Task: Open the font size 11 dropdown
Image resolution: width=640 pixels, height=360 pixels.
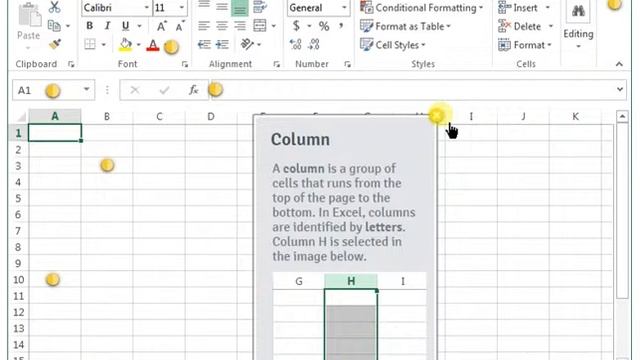Action: pyautogui.click(x=182, y=8)
